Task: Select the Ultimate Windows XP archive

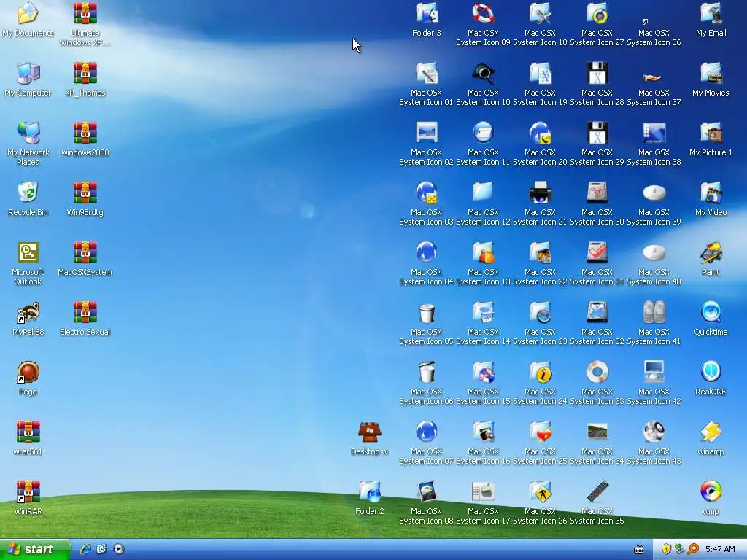Action: pyautogui.click(x=85, y=13)
